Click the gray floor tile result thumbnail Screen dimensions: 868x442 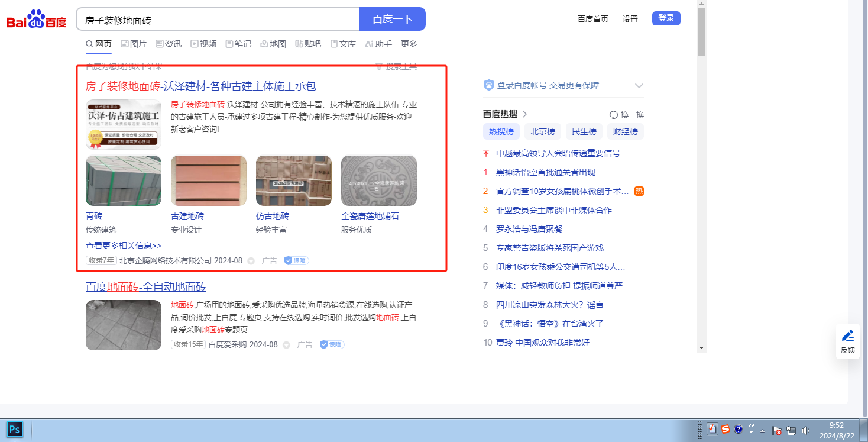(x=124, y=325)
